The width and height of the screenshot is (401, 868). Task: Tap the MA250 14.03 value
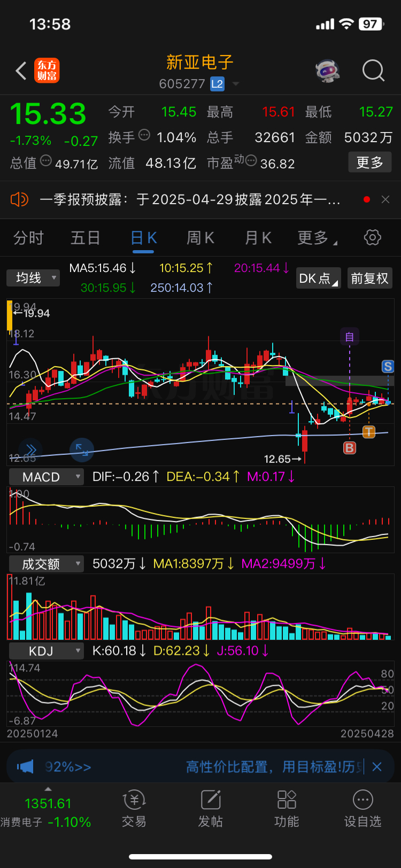(x=182, y=288)
